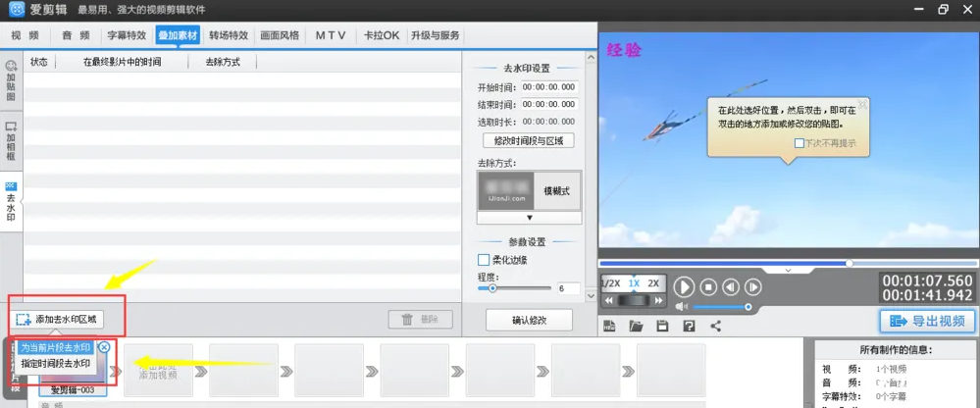Switch to the 视频 tab
Viewport: 980px width, 408px height.
pyautogui.click(x=25, y=35)
